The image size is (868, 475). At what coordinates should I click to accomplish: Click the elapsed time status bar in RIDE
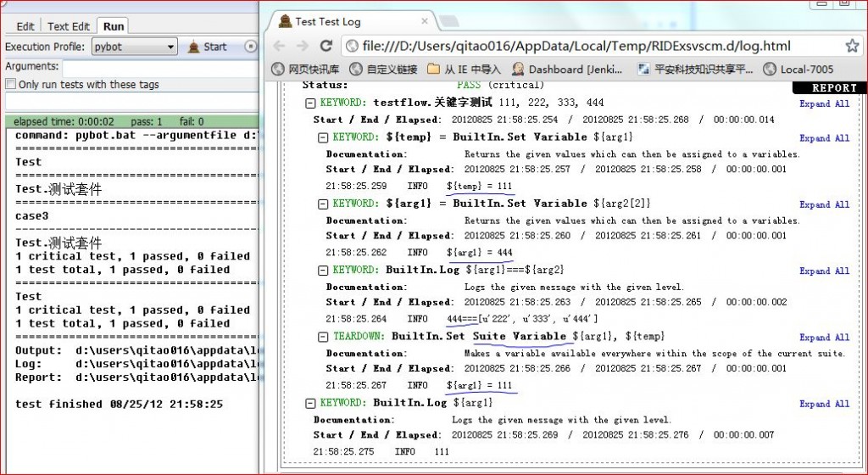[x=131, y=121]
